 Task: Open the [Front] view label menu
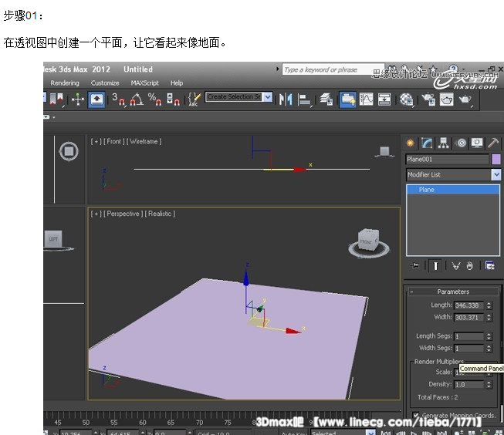click(113, 141)
